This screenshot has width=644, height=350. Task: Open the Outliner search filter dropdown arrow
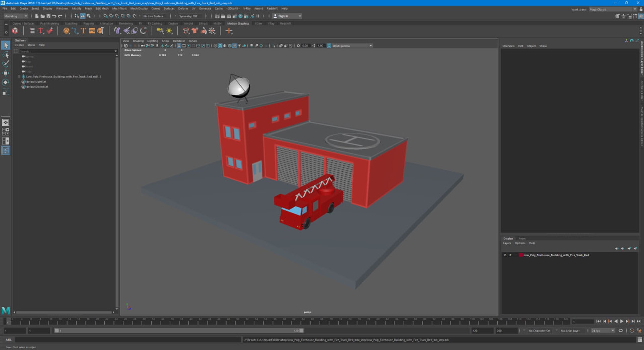coord(116,51)
